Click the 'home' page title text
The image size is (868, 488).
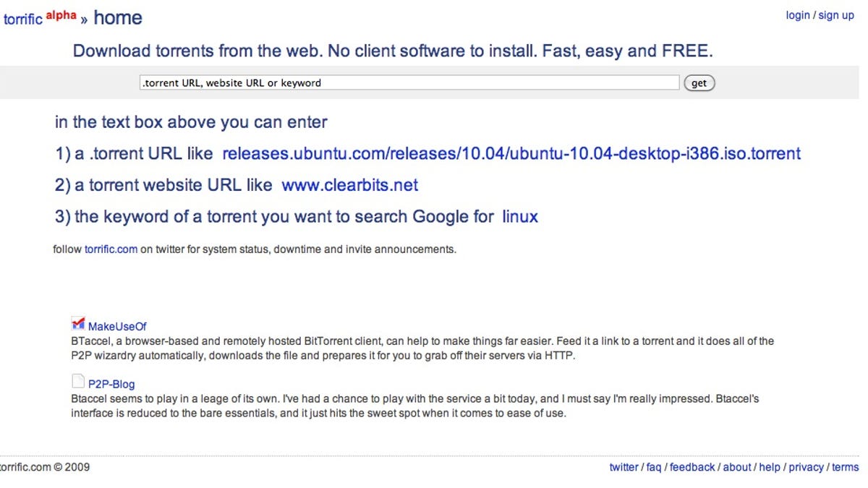118,18
